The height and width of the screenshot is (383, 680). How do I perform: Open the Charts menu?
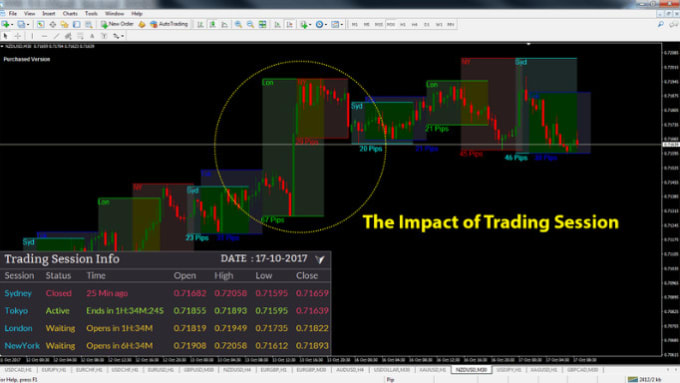coord(70,13)
